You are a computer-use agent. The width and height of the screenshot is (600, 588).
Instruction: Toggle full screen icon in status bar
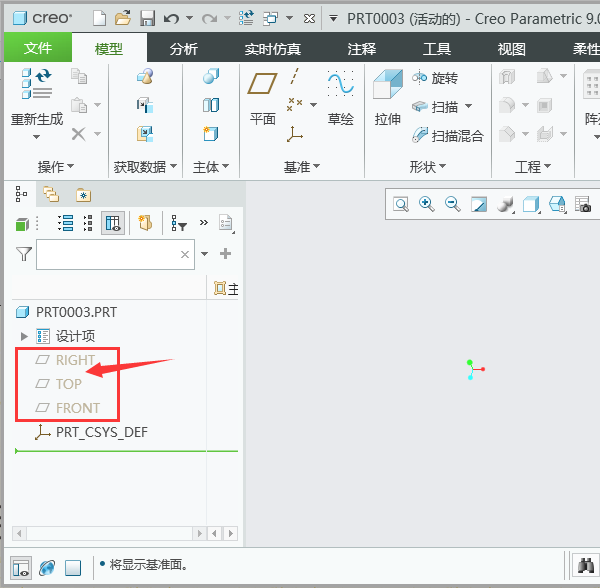coord(73,568)
